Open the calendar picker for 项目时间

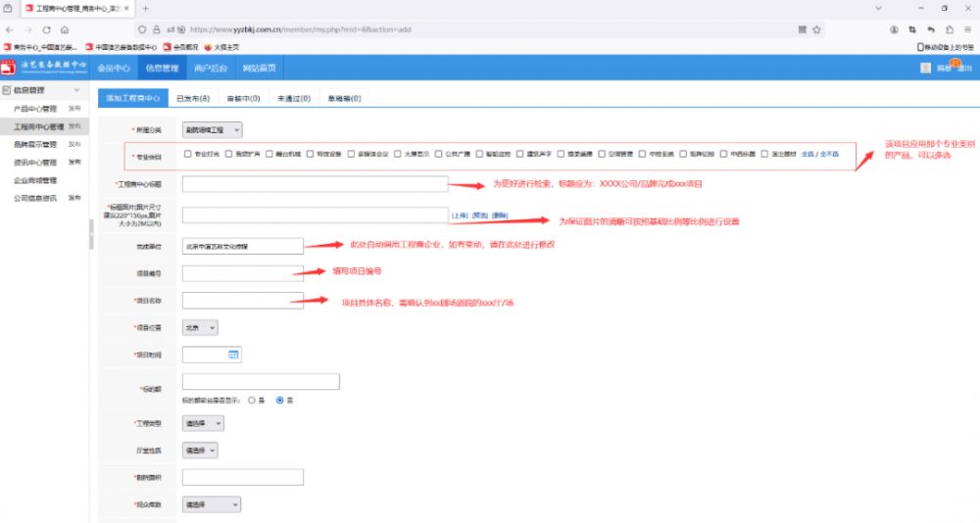click(x=233, y=354)
